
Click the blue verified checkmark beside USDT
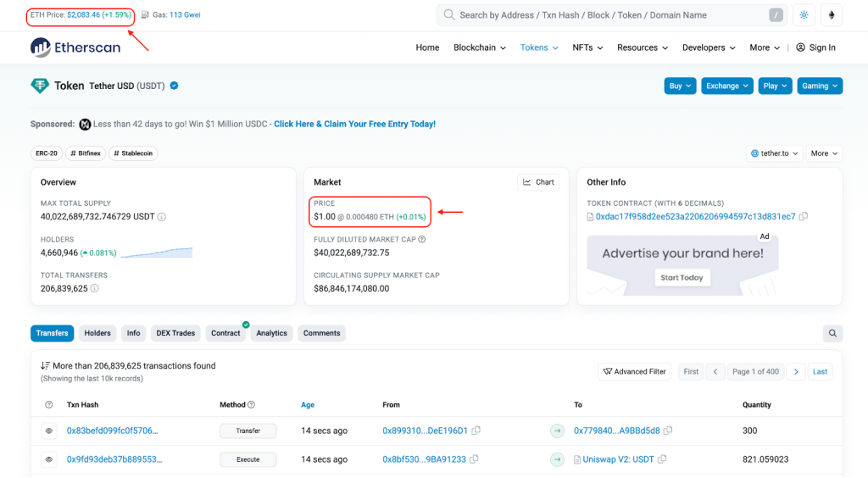pyautogui.click(x=174, y=86)
